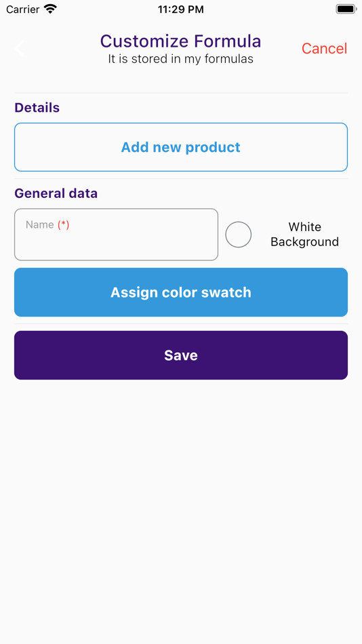
Task: Tap the Details section heading
Action: [37, 108]
